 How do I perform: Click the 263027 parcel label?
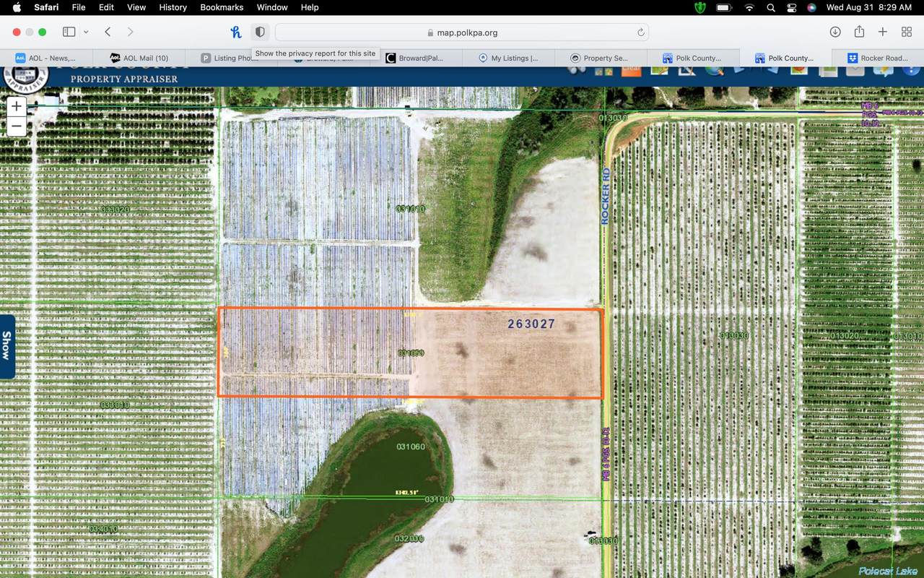coord(531,324)
